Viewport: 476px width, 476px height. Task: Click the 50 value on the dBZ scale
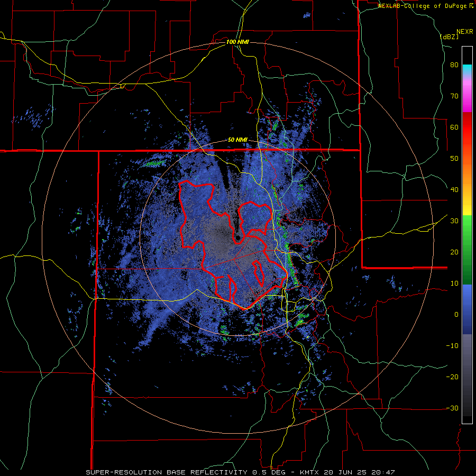tap(454, 159)
